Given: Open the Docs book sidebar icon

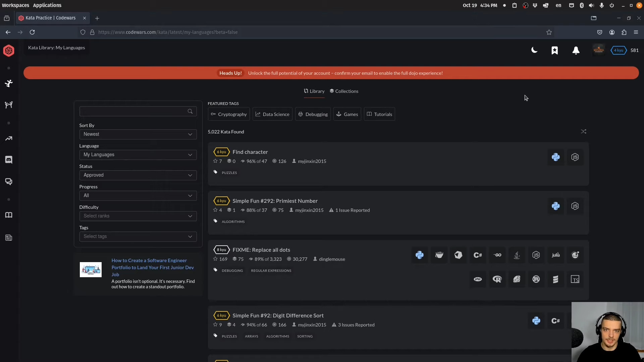Looking at the screenshot, I should pos(9,215).
